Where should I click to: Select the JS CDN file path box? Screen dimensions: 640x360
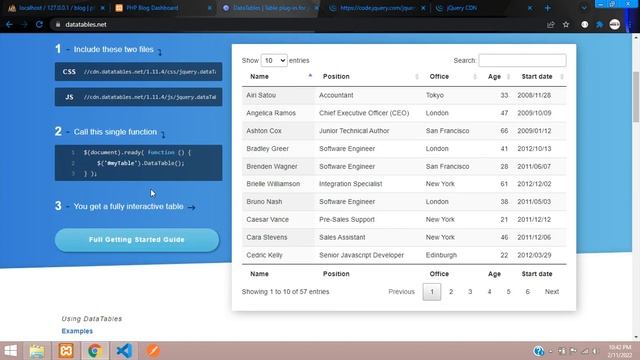pos(138,97)
